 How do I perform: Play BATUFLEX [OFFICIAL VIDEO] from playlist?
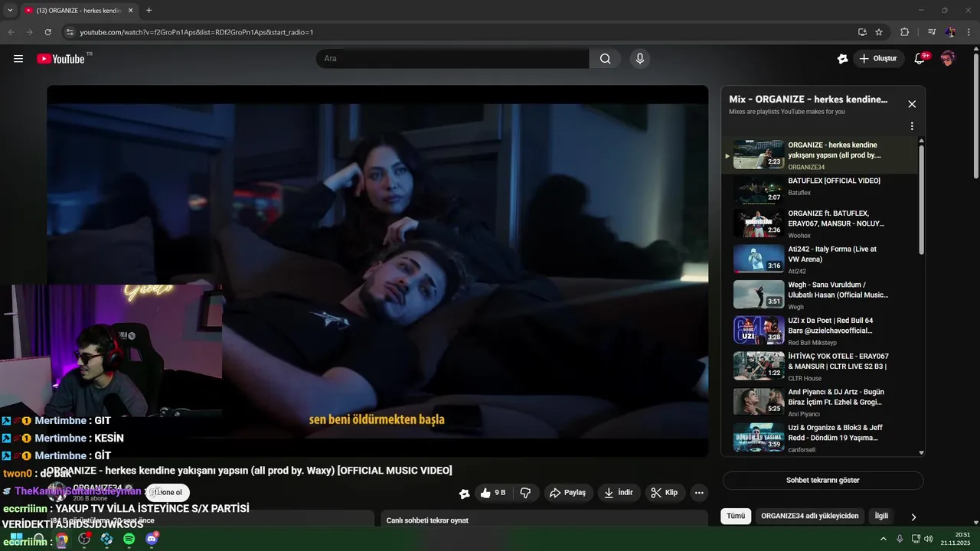[819, 188]
